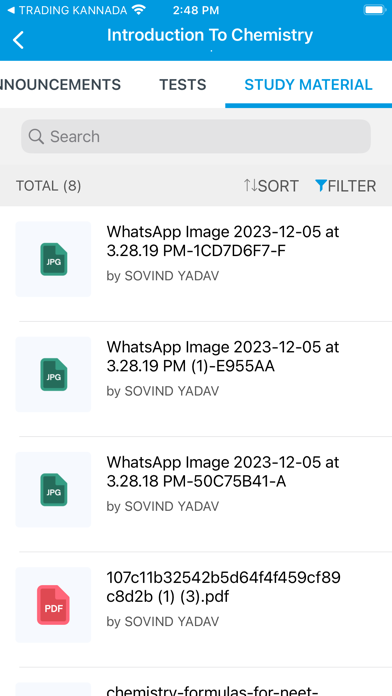Open WhatsApp Image 3.28.18 PM-50C75B41-A

pyautogui.click(x=223, y=471)
